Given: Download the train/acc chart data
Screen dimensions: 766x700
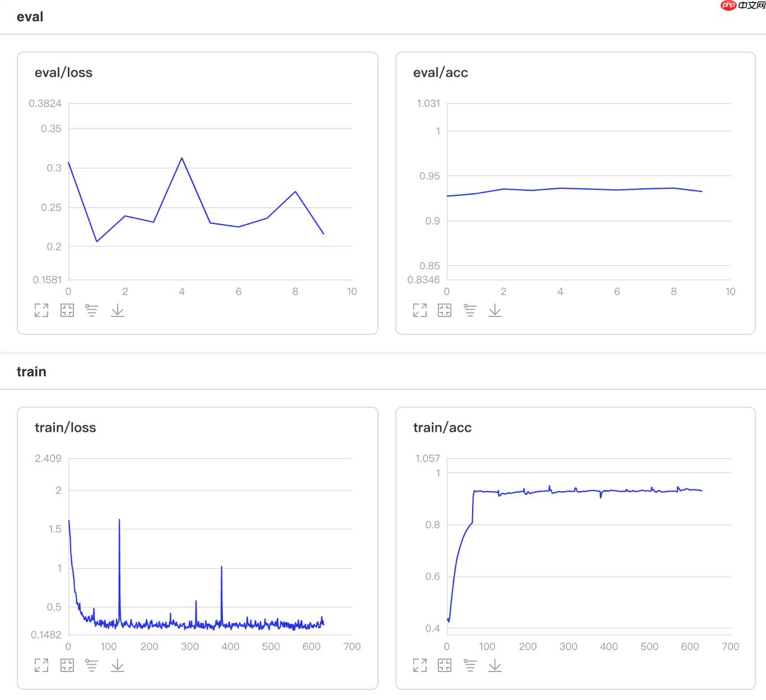Looking at the screenshot, I should [495, 665].
